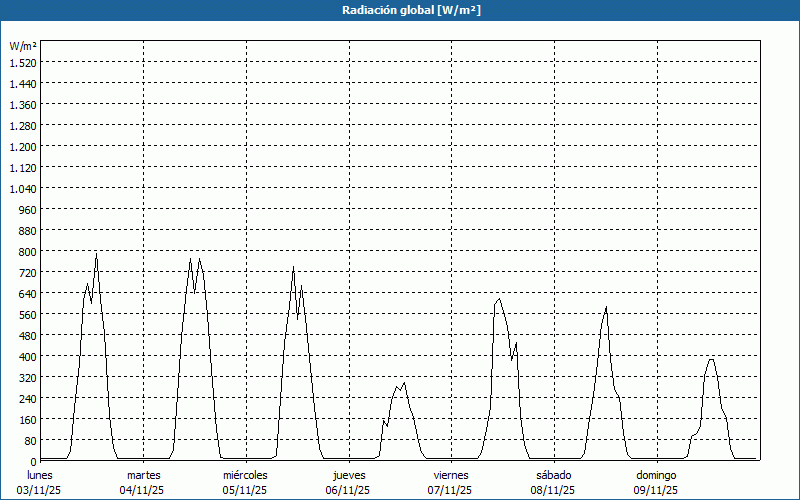
Task: Select the 720 y-axis value
Action: (x=28, y=272)
